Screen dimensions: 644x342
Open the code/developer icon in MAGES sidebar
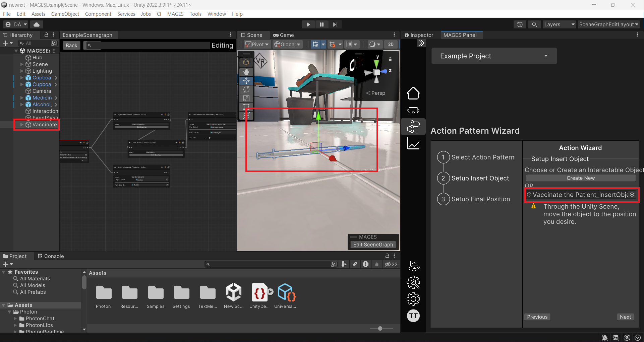click(x=414, y=266)
